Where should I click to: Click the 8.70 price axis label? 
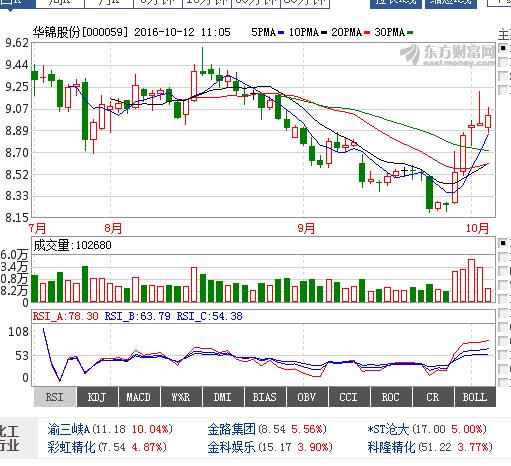tap(17, 153)
